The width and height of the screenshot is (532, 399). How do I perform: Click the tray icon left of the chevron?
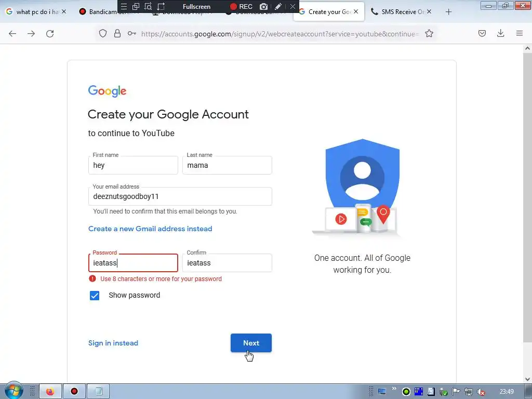(382, 392)
